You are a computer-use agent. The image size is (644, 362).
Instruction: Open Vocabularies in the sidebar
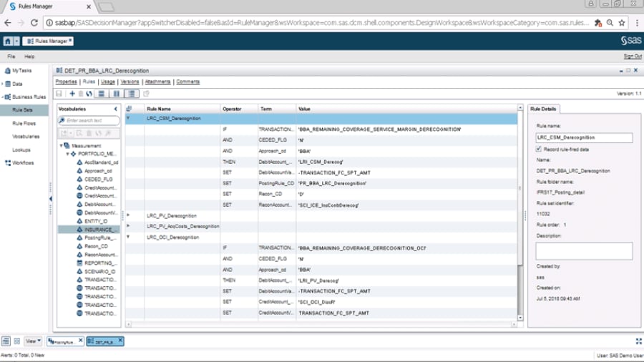coord(26,136)
